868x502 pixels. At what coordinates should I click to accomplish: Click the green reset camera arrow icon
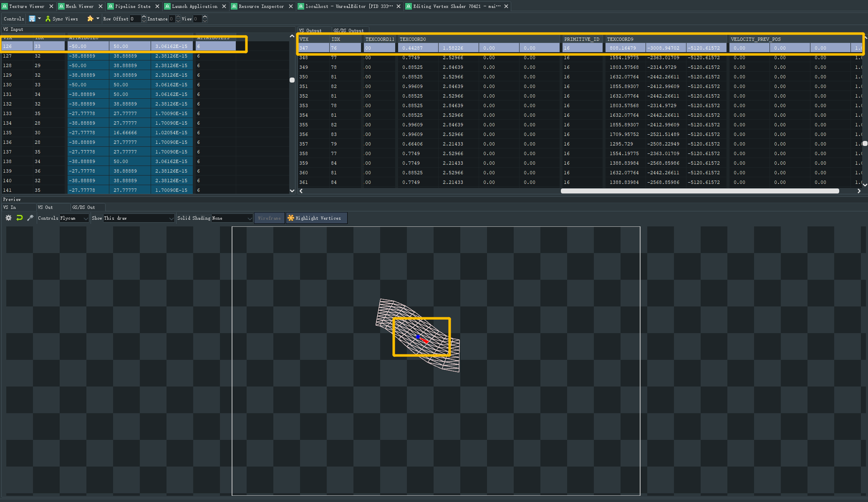(19, 218)
